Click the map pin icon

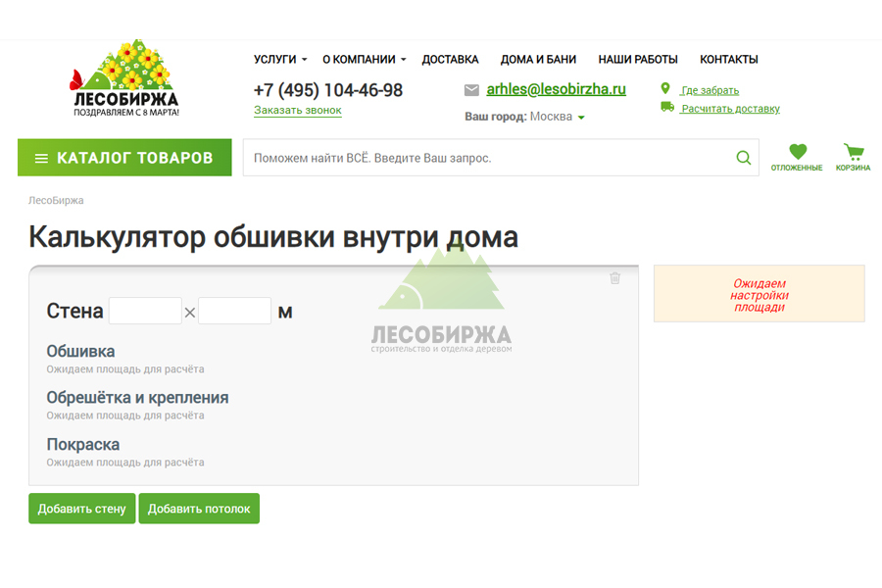pyautogui.click(x=664, y=88)
